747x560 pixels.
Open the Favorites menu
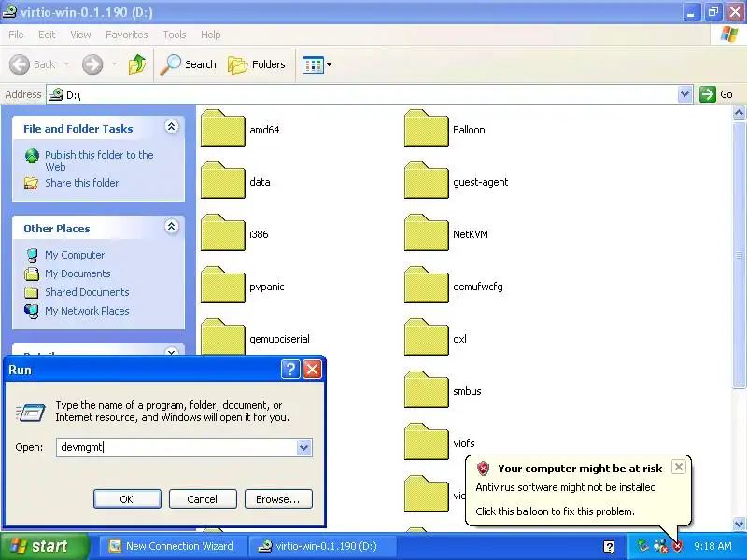pyautogui.click(x=127, y=35)
